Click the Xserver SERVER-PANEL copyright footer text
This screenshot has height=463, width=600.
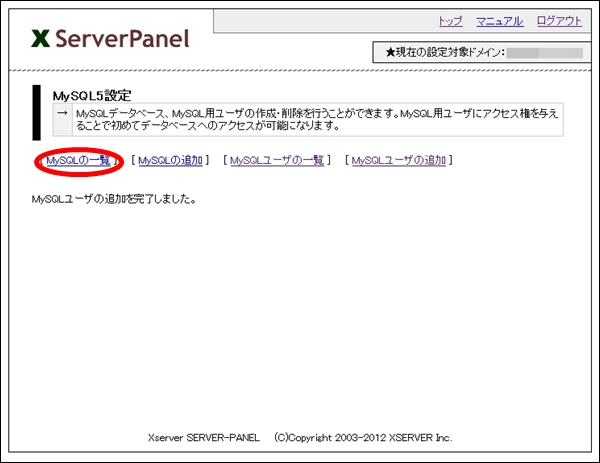coord(300,437)
